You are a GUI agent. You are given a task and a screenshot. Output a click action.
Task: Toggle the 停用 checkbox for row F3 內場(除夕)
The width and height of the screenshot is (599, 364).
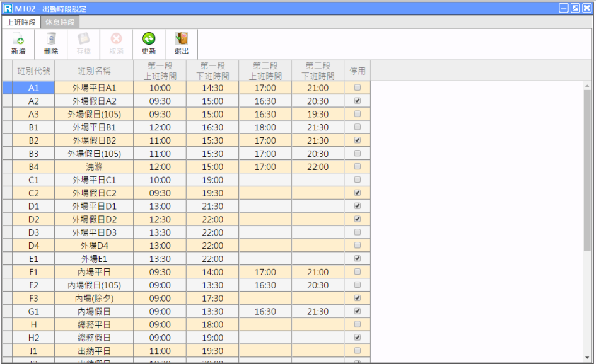(x=357, y=298)
